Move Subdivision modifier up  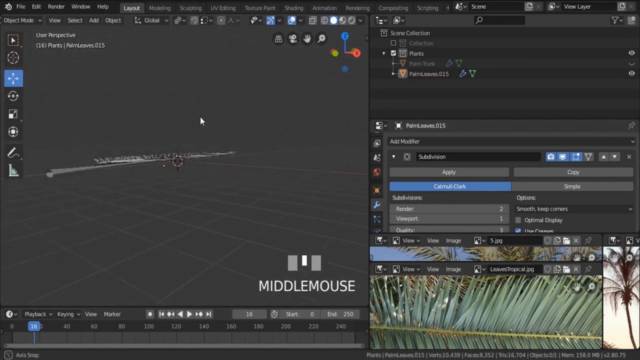pyautogui.click(x=604, y=157)
